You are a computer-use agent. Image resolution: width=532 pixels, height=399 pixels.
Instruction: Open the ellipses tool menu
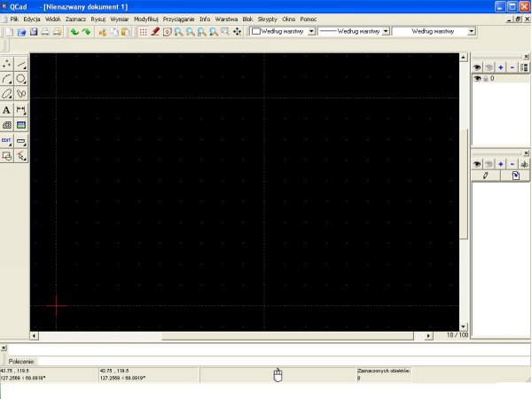pyautogui.click(x=7, y=93)
